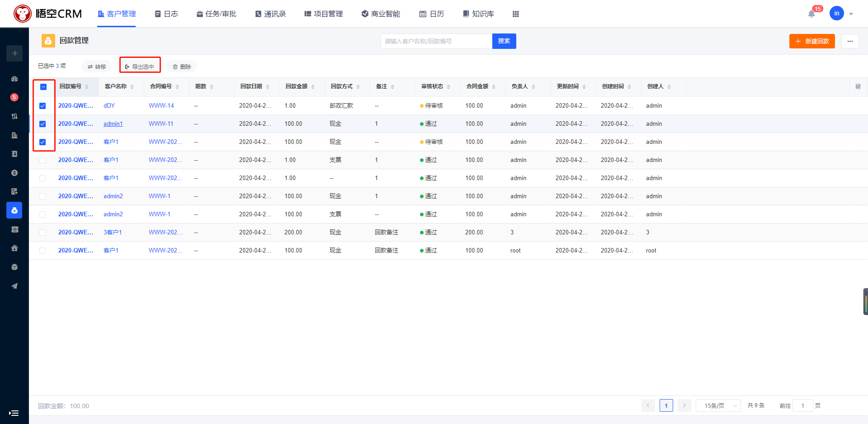Open notifications bell with 15 badge
This screenshot has height=424, width=868.
pos(811,14)
